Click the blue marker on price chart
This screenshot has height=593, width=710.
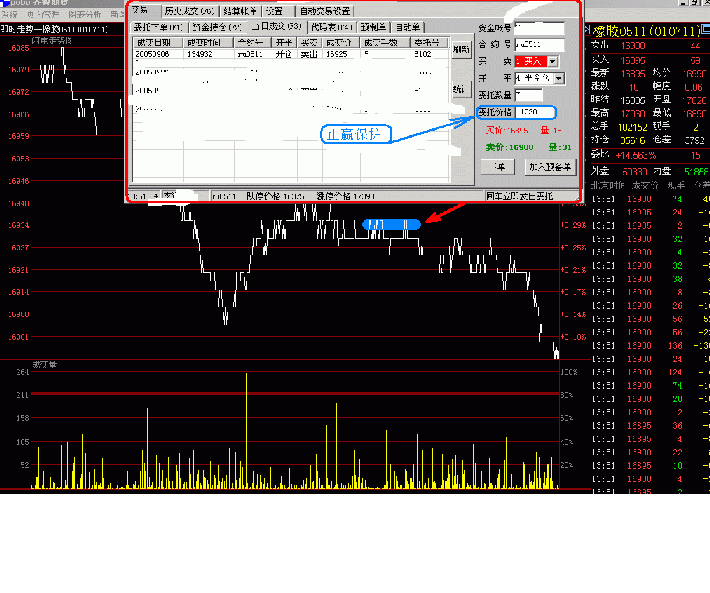[390, 225]
